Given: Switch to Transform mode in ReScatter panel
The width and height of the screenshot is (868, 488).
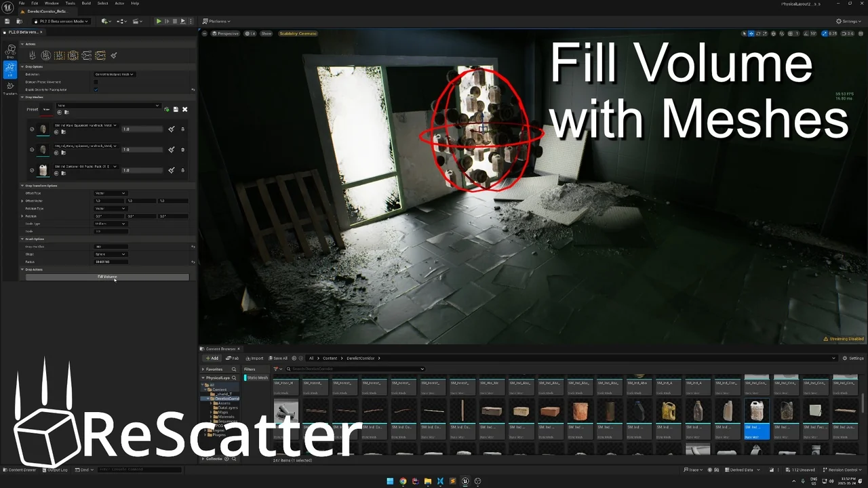Looking at the screenshot, I should (10, 86).
